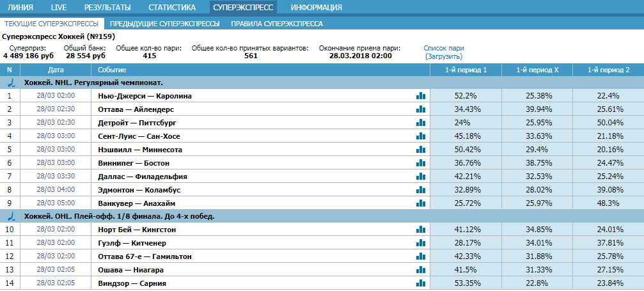Open statistics icon for Эдмонтон — Коламбус
Screen dimensions: 644x291
point(421,190)
